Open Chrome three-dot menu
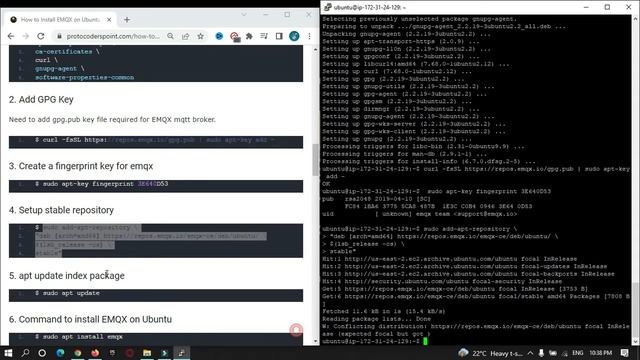Viewport: 640px width, 360px height. pyautogui.click(x=309, y=36)
